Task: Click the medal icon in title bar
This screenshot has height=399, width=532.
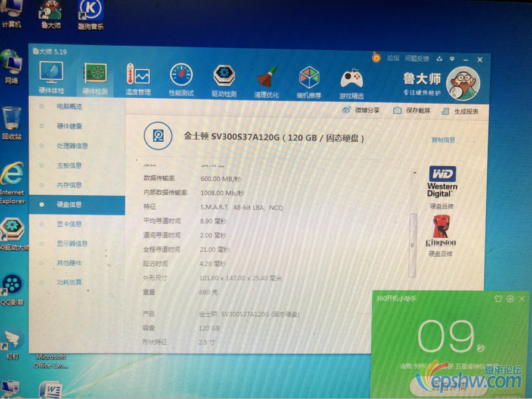Action: click(376, 57)
